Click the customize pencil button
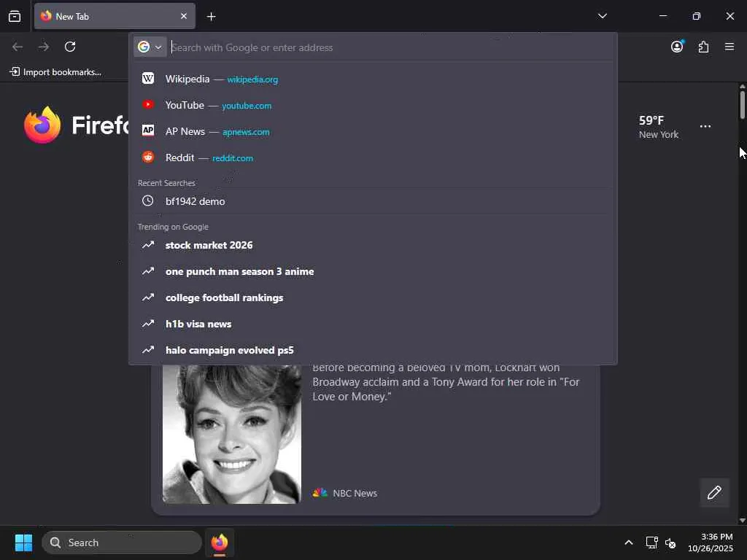 (714, 492)
